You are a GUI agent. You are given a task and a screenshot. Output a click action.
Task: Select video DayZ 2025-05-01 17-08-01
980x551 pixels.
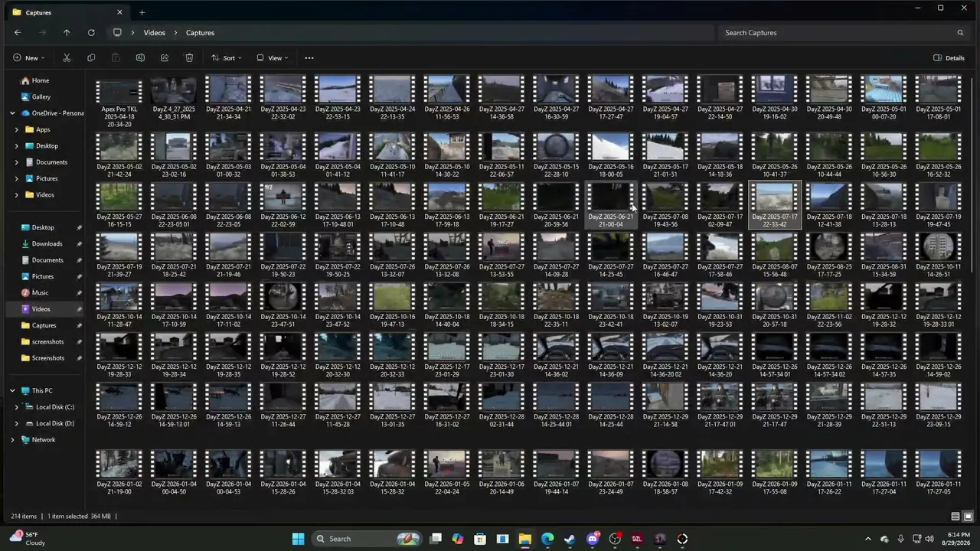pyautogui.click(x=939, y=99)
